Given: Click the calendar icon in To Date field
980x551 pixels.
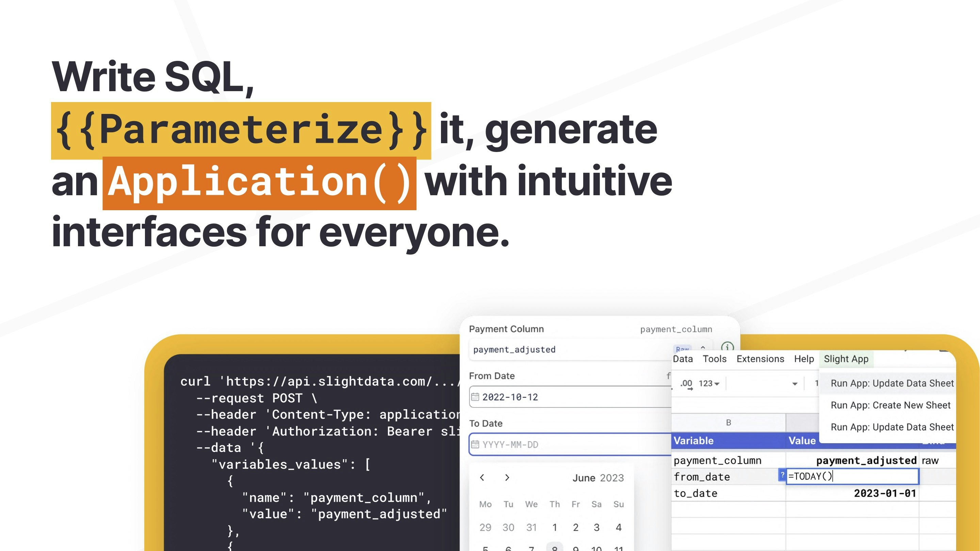Looking at the screenshot, I should pos(475,444).
